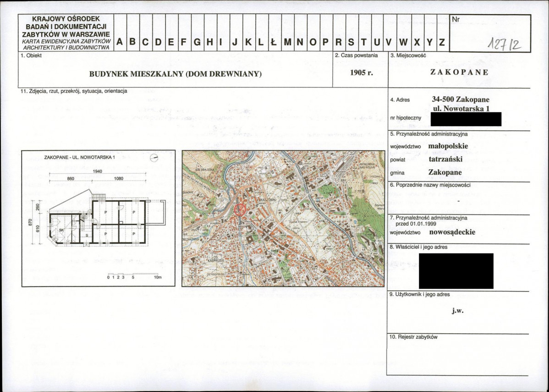Viewport: 549px width, 392px height.
Task: Click the redacted 'nr hipoteczny' box
Action: [466, 119]
